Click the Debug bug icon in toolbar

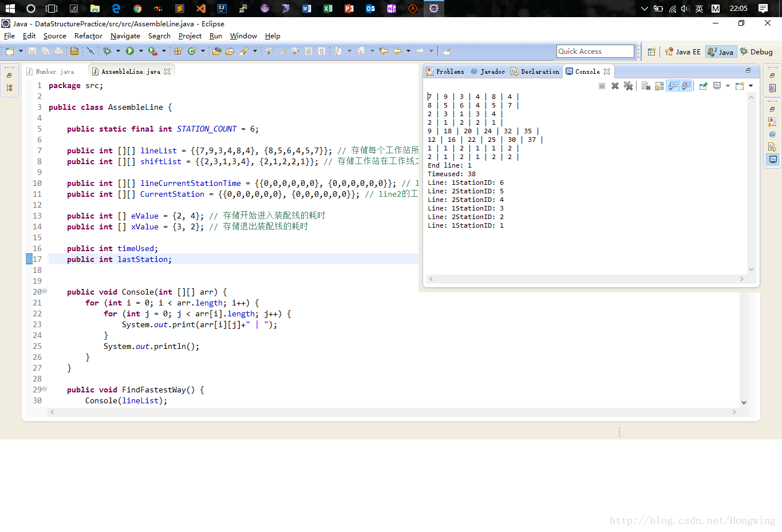[107, 51]
